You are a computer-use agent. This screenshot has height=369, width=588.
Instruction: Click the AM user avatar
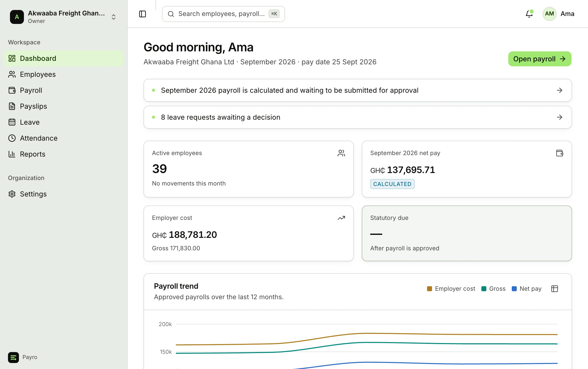[549, 14]
